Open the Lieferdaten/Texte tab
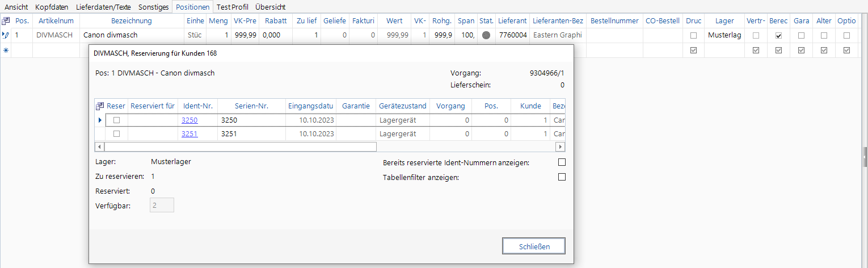 104,7
